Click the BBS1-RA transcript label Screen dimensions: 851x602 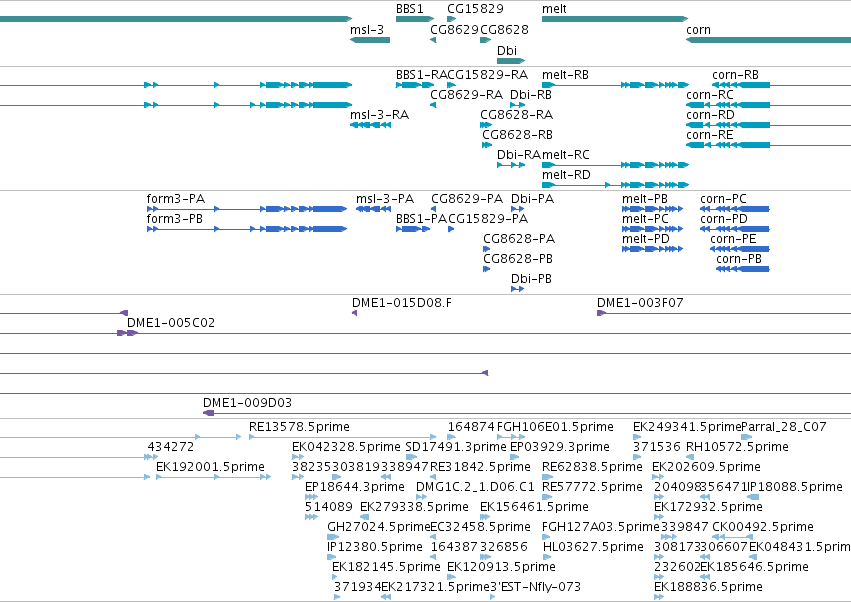422,75
